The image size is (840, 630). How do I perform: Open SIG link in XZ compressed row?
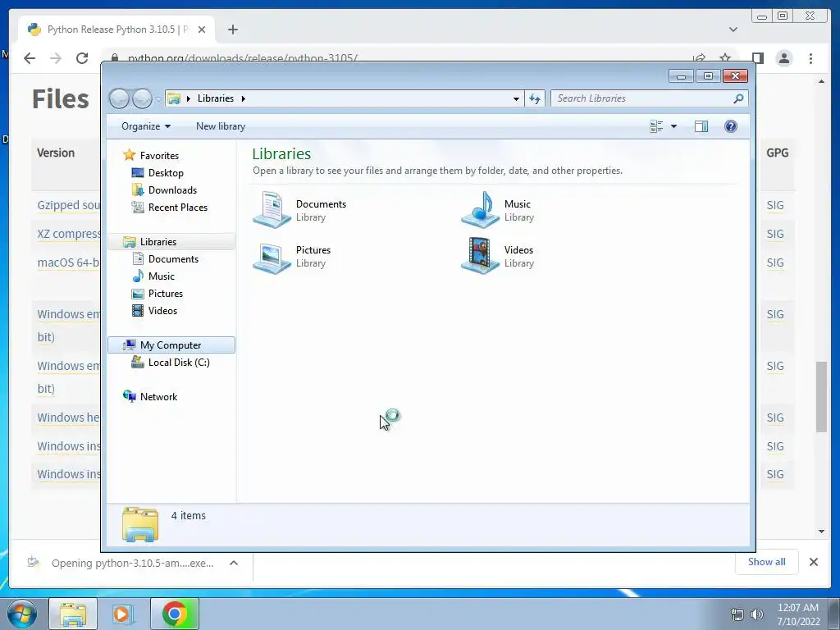coord(774,234)
